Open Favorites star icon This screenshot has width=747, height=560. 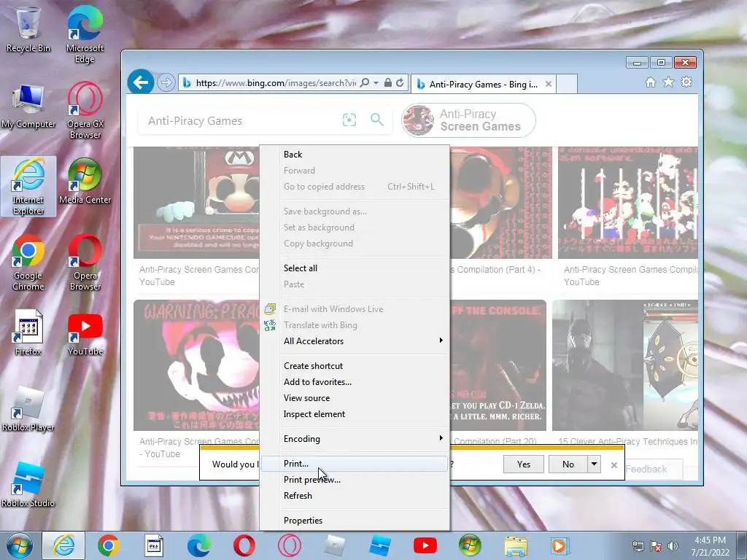(668, 82)
